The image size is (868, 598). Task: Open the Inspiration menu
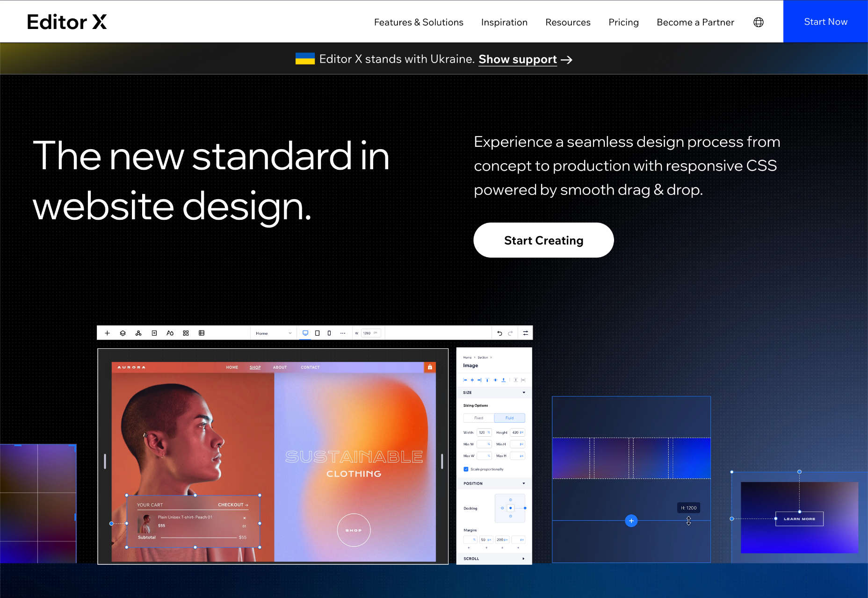pos(504,22)
